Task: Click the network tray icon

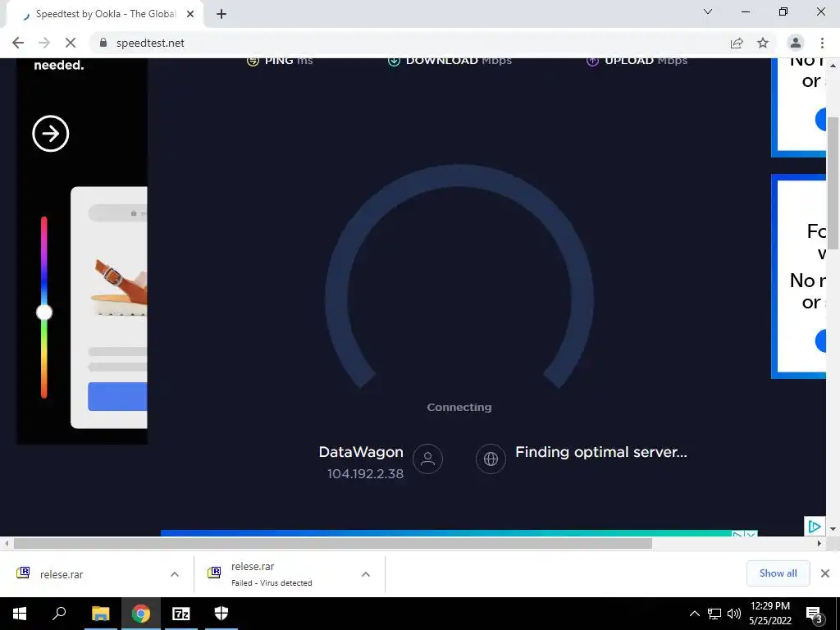Action: point(714,614)
